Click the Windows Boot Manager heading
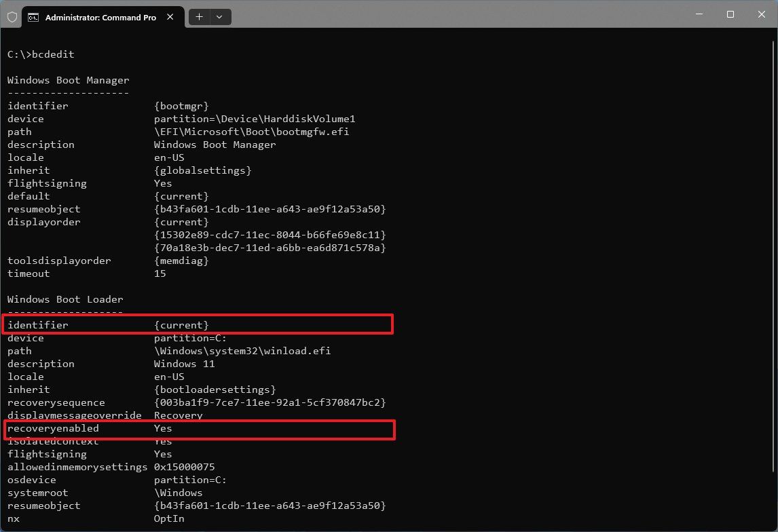 click(68, 79)
